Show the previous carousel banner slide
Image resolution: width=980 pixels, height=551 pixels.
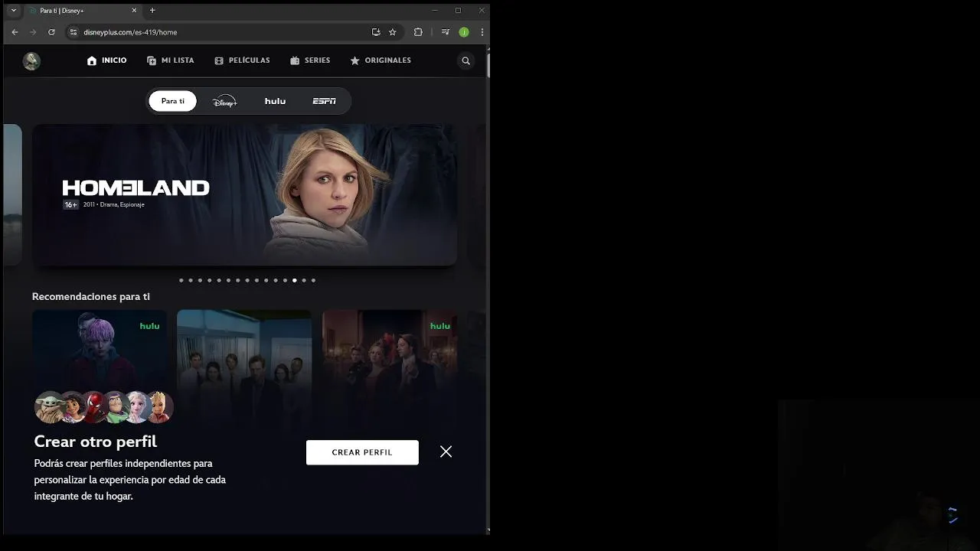[x=12, y=195]
